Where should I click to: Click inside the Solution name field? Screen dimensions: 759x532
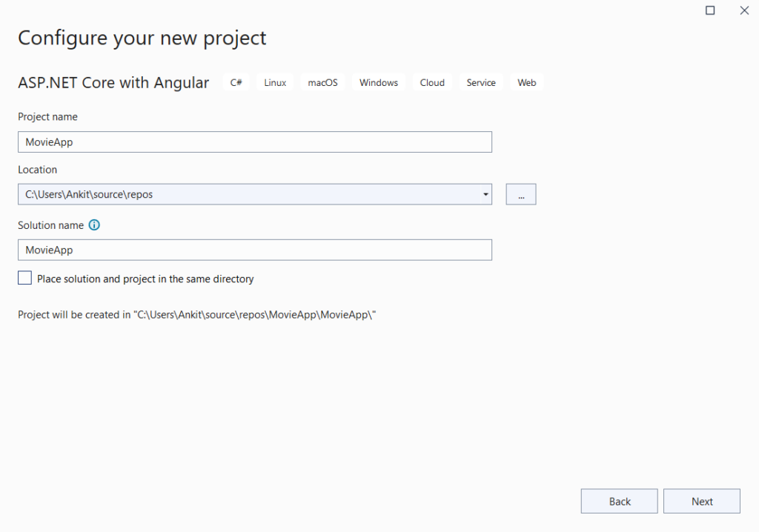[x=254, y=250]
